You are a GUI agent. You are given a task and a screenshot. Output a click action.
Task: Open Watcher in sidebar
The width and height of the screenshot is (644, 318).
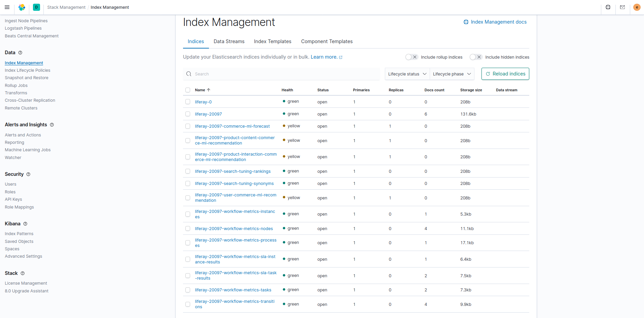(x=13, y=158)
